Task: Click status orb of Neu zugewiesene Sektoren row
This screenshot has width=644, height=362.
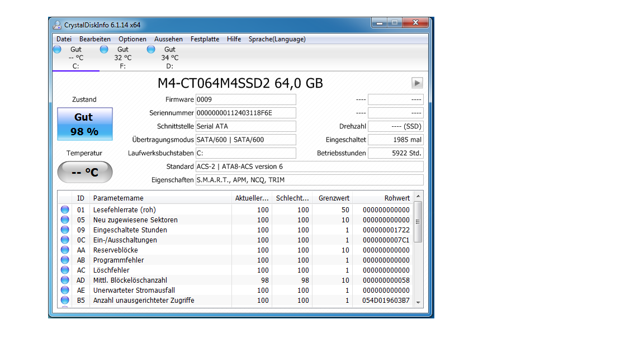Action: pos(65,220)
